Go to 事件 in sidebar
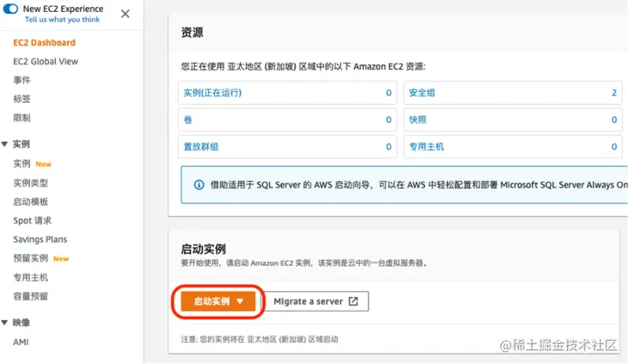The height and width of the screenshot is (364, 629). (21, 80)
